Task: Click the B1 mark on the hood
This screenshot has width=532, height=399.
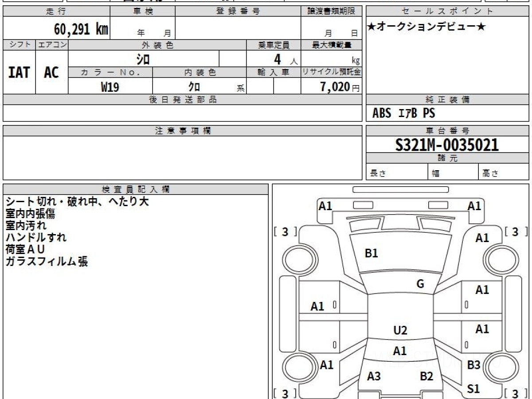Action: (x=371, y=254)
